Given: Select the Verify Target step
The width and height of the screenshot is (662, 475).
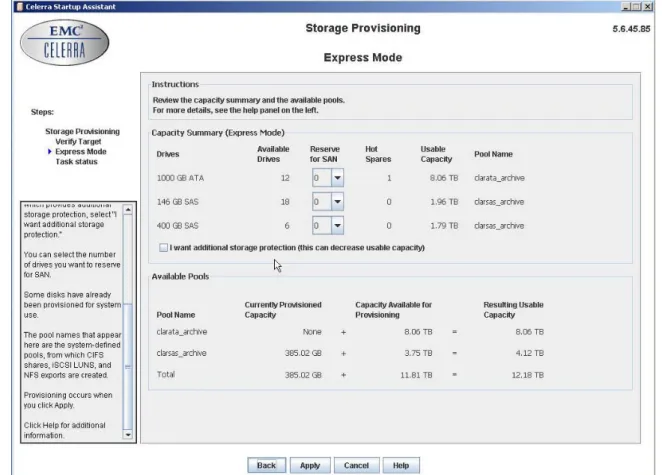Looking at the screenshot, I should pos(78,141).
